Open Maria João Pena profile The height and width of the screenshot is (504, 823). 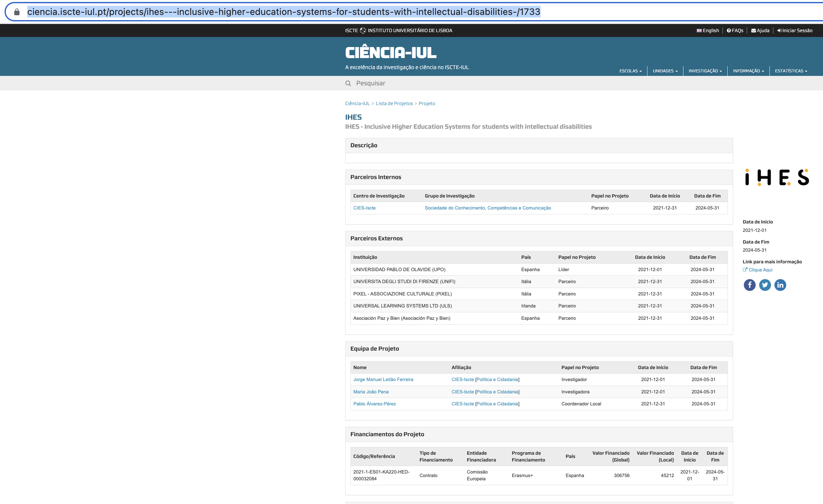pyautogui.click(x=371, y=392)
